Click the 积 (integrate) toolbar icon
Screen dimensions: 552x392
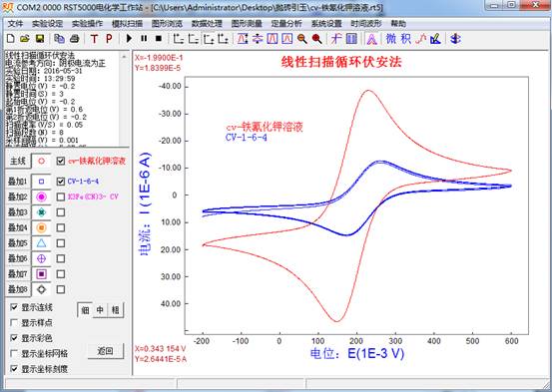tap(406, 38)
